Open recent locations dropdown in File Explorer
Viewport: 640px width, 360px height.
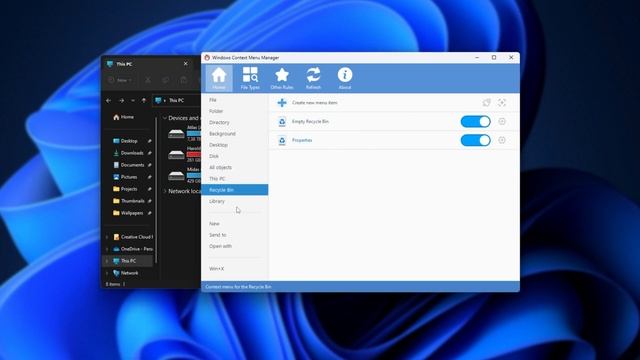pos(133,100)
